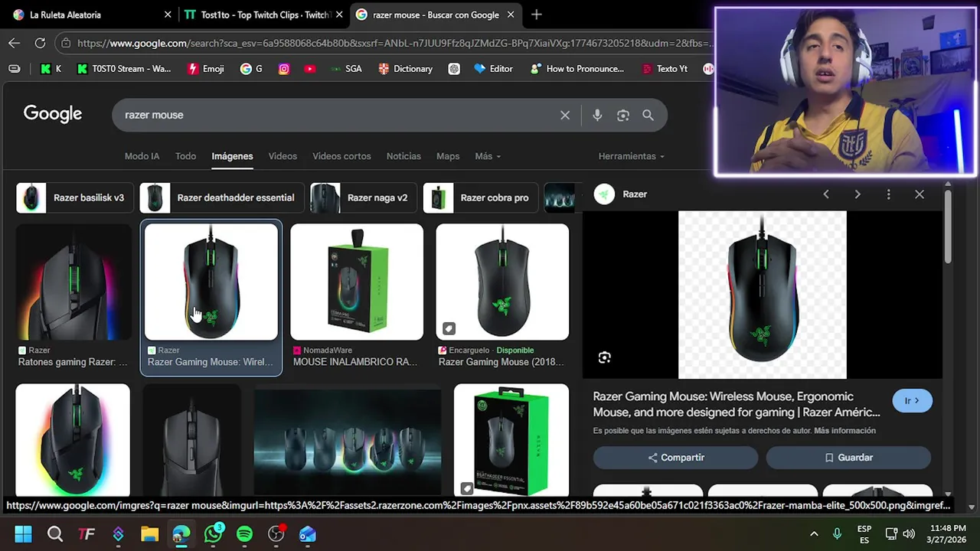Click the Ir button in preview panel
Viewport: 980px width, 551px height.
[x=912, y=401]
